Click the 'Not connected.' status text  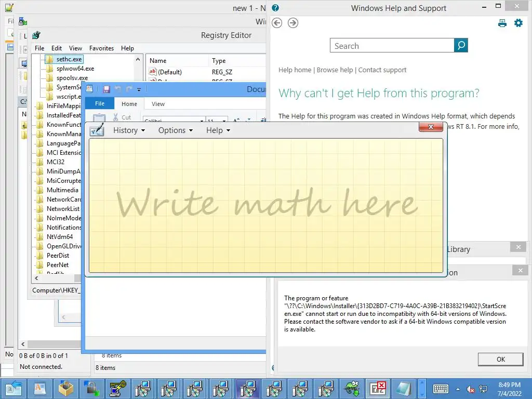point(41,367)
